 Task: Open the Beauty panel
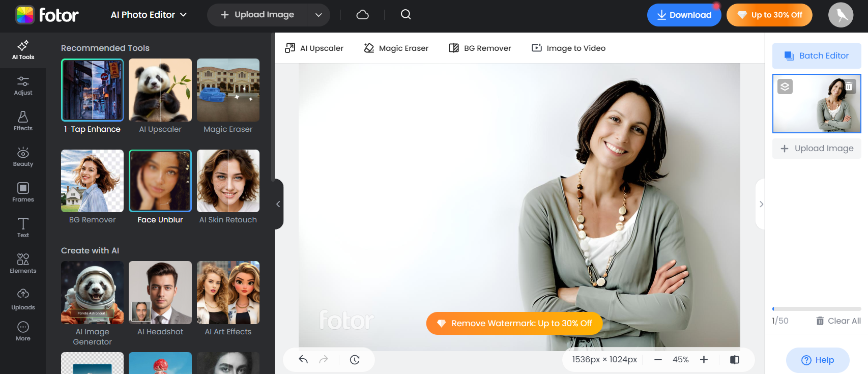tap(23, 157)
